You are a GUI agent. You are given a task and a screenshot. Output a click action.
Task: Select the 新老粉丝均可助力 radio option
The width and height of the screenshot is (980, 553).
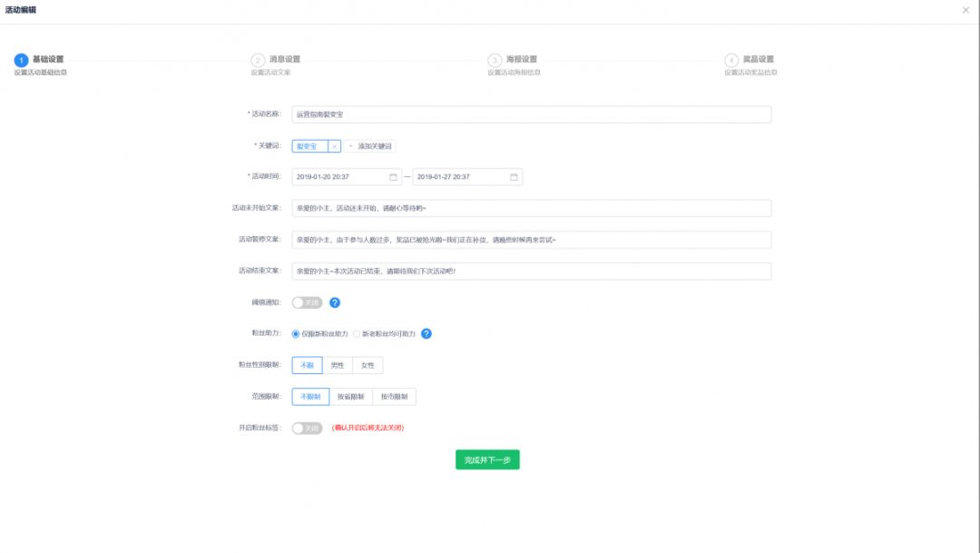tap(358, 334)
